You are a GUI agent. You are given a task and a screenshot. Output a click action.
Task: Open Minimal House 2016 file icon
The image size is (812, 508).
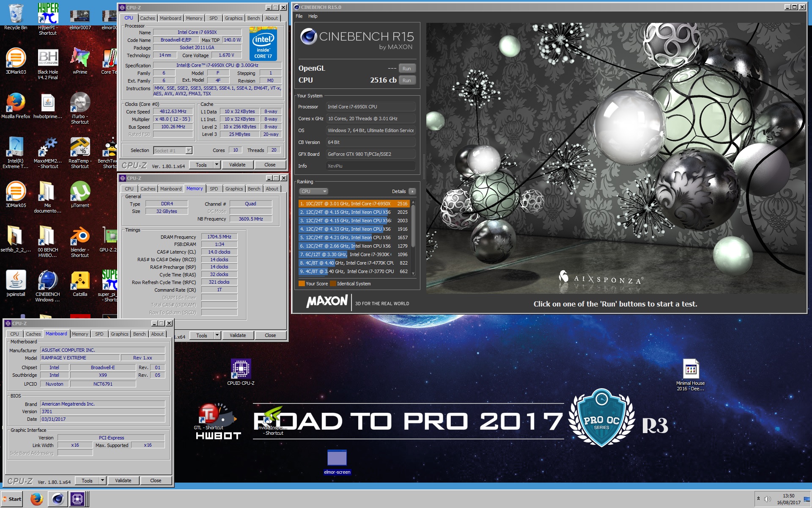(690, 375)
